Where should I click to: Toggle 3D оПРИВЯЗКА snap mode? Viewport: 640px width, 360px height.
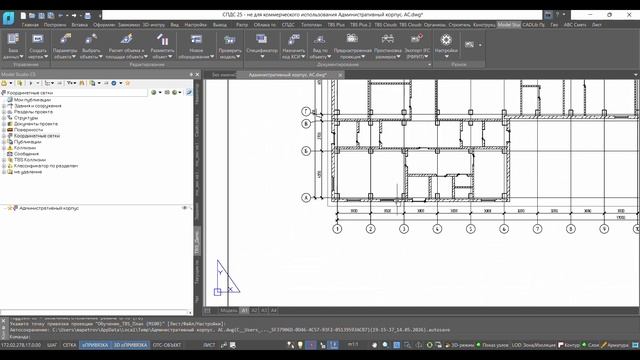point(130,345)
